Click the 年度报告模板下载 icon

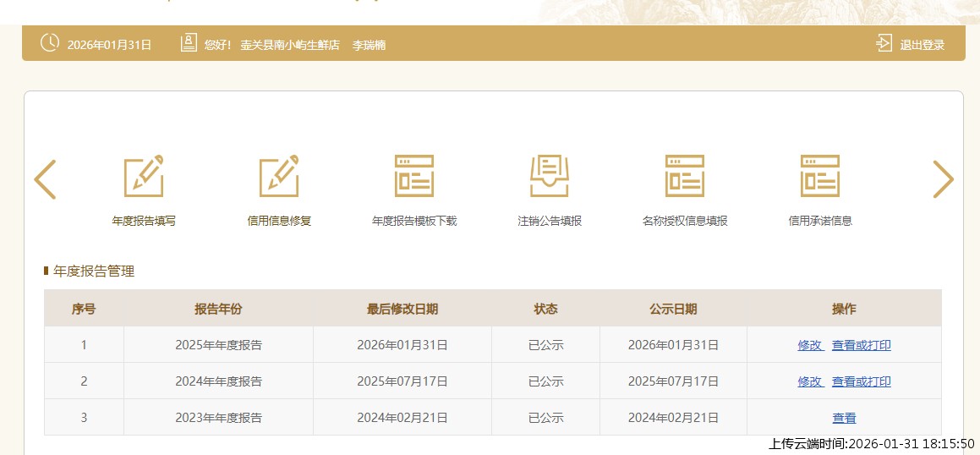(414, 177)
